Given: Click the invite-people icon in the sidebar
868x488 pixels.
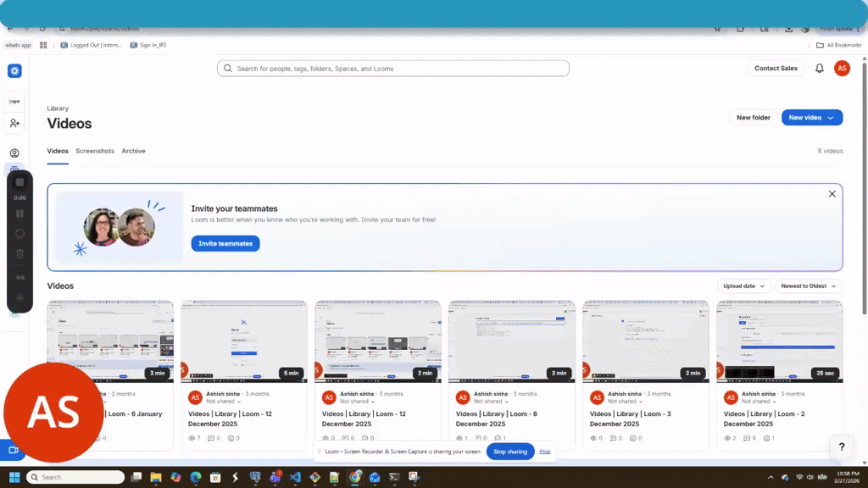Looking at the screenshot, I should pos(14,123).
